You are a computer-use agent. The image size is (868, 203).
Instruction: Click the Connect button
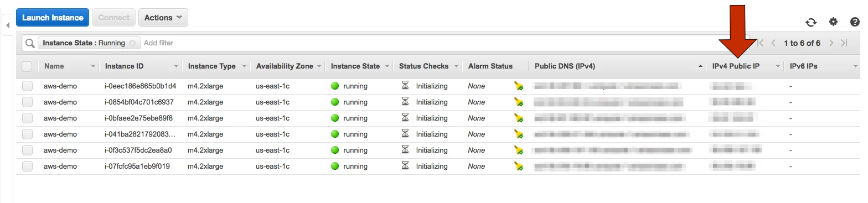point(114,18)
